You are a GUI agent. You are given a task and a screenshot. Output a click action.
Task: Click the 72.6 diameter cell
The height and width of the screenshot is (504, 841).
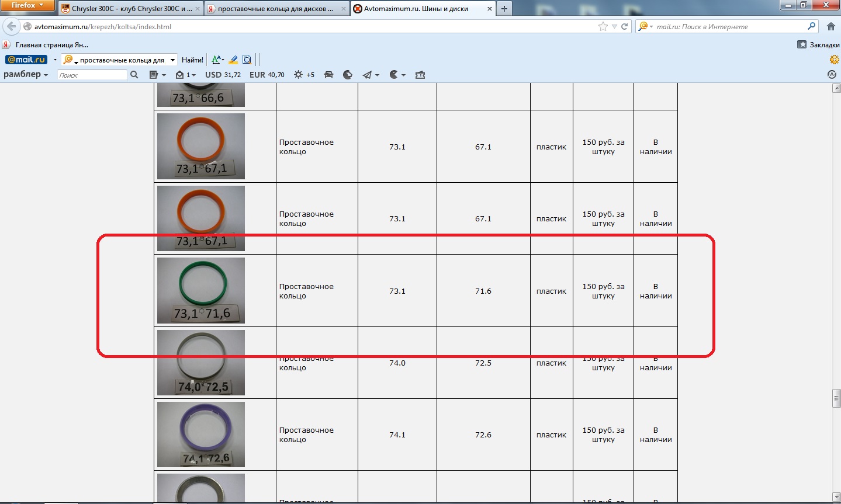coord(483,435)
